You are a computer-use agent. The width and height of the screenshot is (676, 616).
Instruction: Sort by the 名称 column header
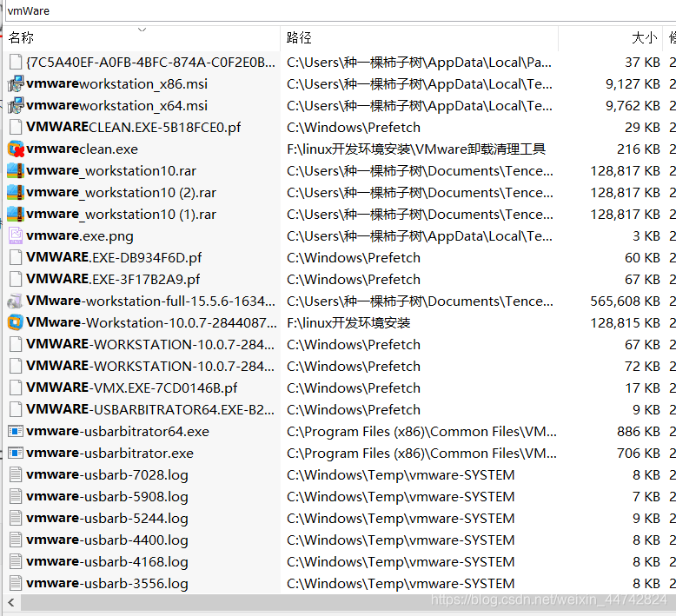click(x=142, y=38)
